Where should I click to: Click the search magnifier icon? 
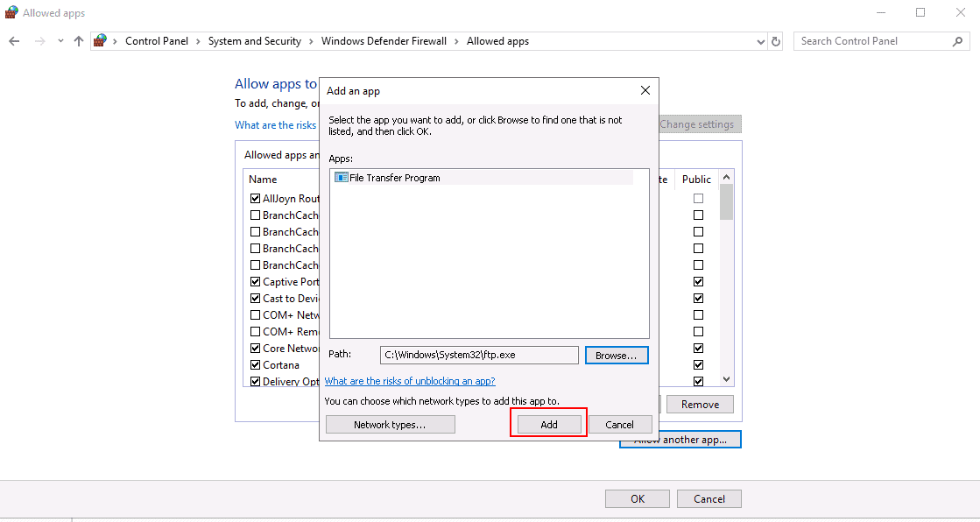957,41
